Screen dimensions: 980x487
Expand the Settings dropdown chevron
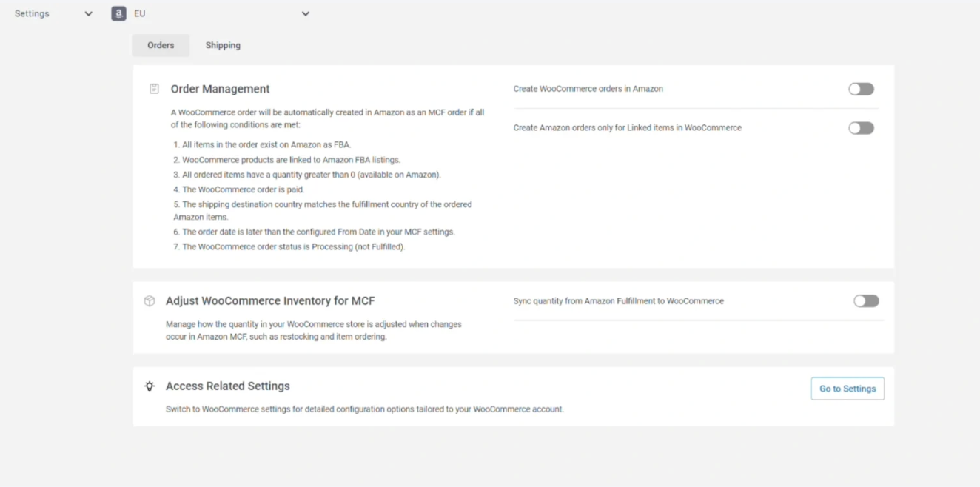click(89, 13)
